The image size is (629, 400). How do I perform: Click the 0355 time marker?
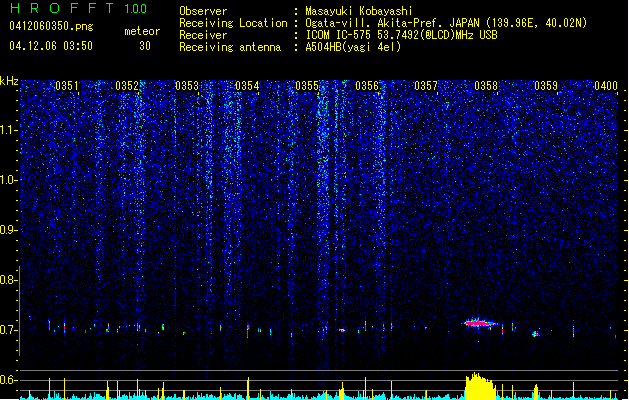click(x=307, y=86)
